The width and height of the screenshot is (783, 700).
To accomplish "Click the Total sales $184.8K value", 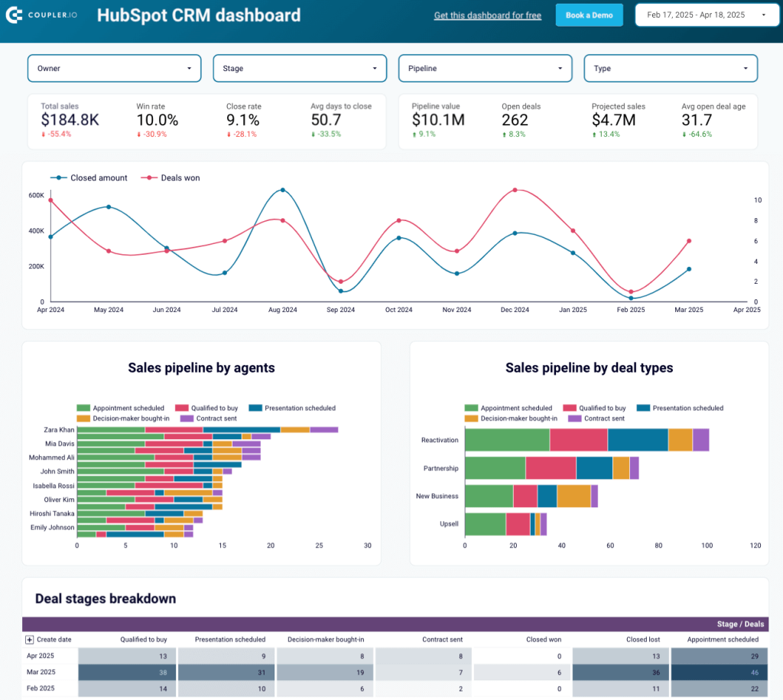I will click(70, 120).
